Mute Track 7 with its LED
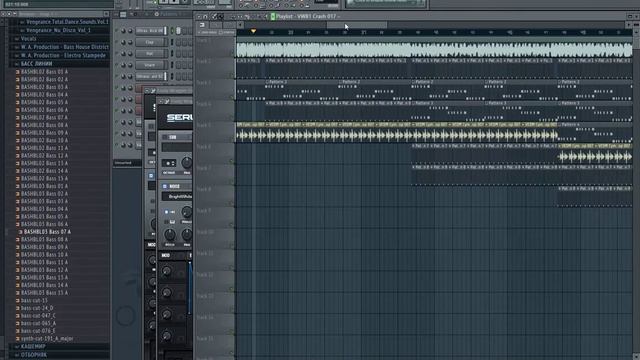The image size is (640, 360). click(232, 183)
